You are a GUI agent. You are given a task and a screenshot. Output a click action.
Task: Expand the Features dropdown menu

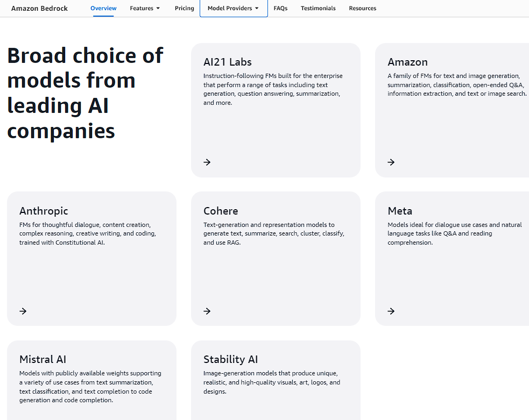[x=145, y=9]
